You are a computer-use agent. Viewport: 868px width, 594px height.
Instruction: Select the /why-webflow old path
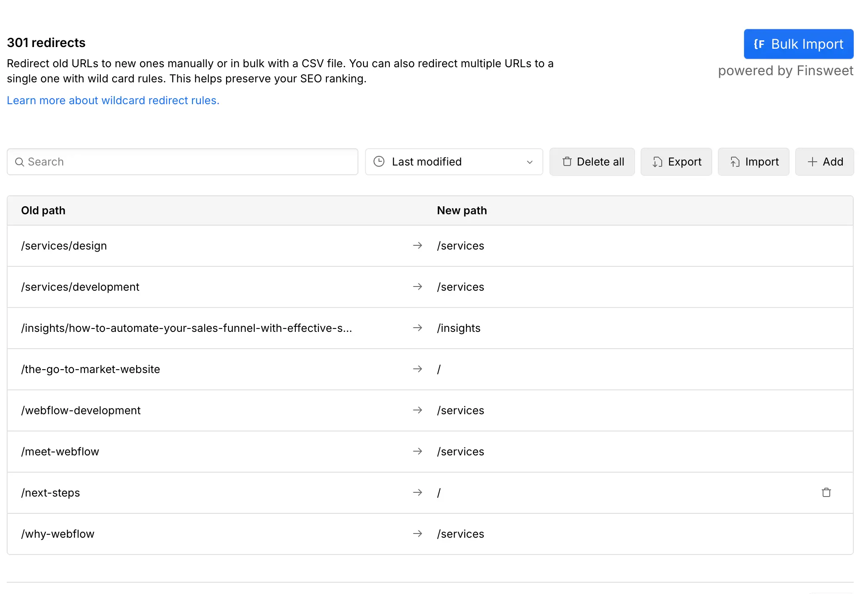tap(58, 534)
